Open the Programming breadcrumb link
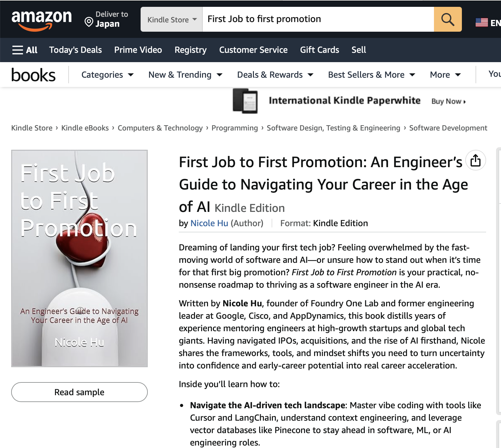Image resolution: width=501 pixels, height=448 pixels. click(x=234, y=128)
